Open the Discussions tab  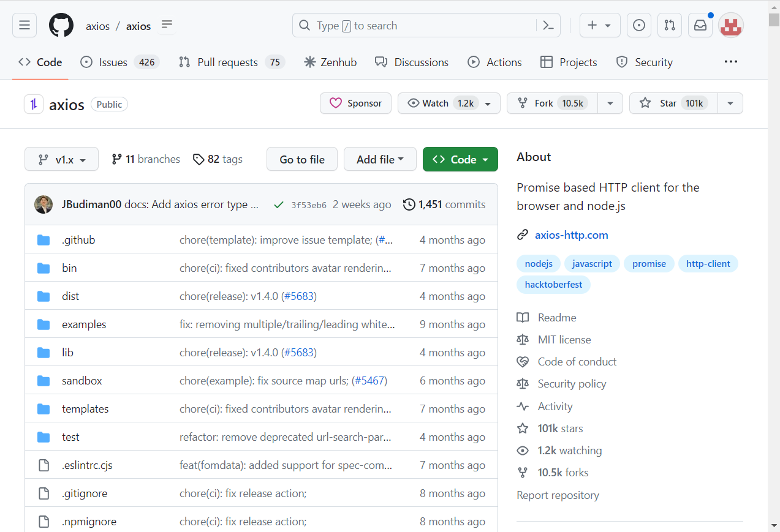coord(412,62)
